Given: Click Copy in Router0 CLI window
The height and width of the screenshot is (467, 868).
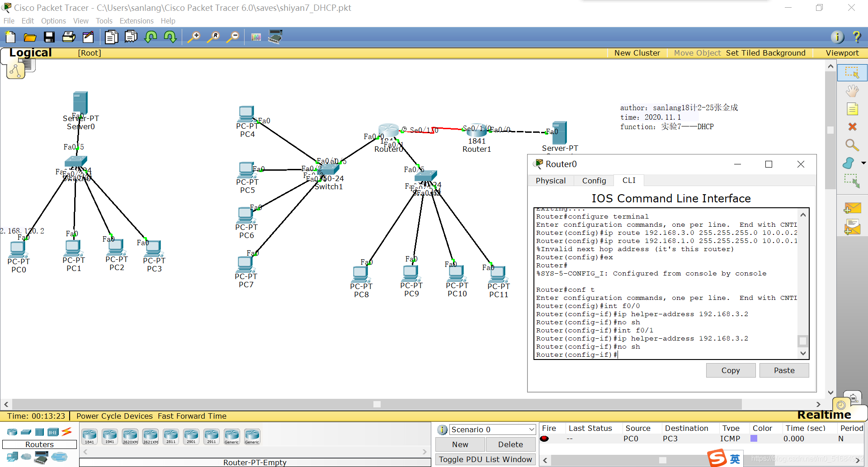Looking at the screenshot, I should 731,370.
